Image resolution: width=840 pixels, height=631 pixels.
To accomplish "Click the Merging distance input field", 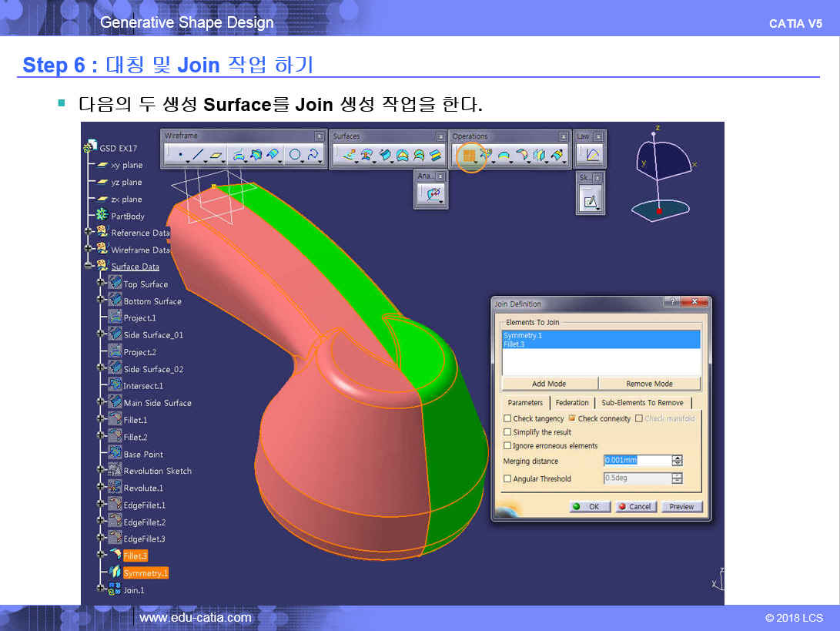I will point(637,461).
